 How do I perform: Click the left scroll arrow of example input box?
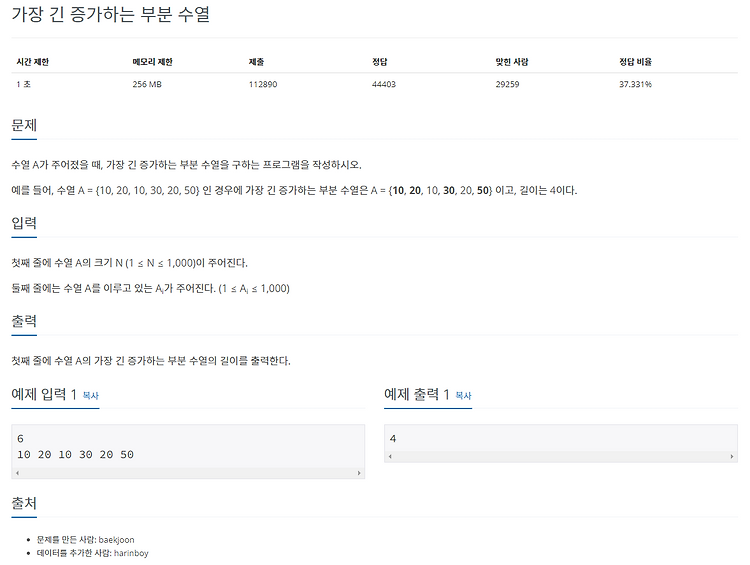tap(18, 473)
